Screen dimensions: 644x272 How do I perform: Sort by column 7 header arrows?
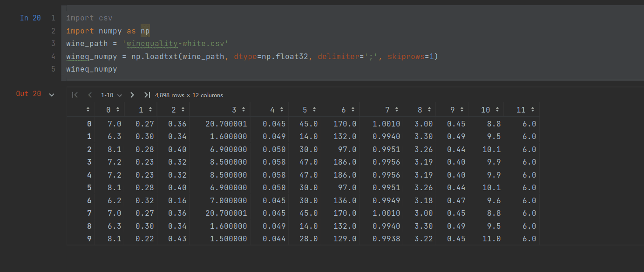click(x=396, y=110)
